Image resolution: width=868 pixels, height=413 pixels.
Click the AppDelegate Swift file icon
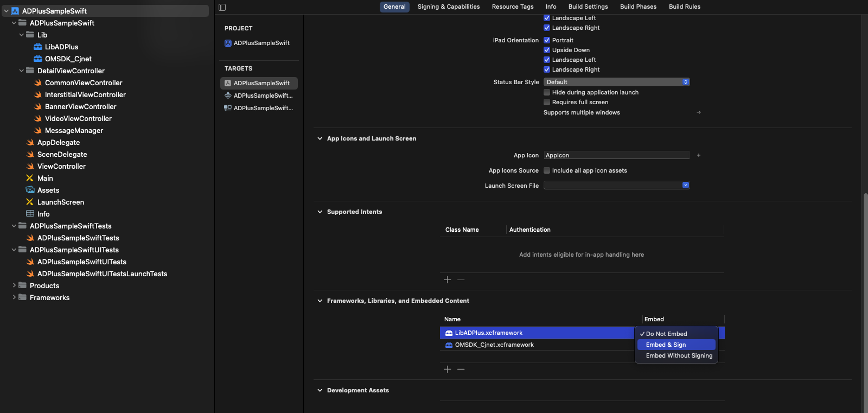tap(30, 142)
